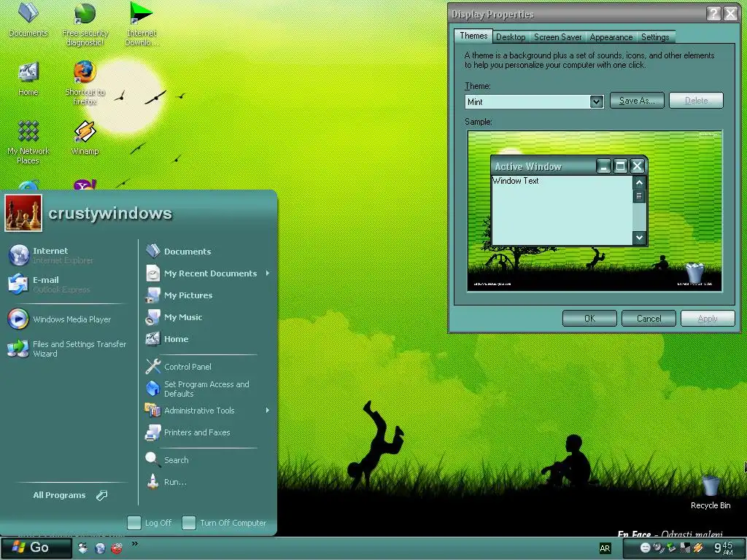Click the taskbar clock
Image resolution: width=747 pixels, height=560 pixels.
click(x=723, y=548)
